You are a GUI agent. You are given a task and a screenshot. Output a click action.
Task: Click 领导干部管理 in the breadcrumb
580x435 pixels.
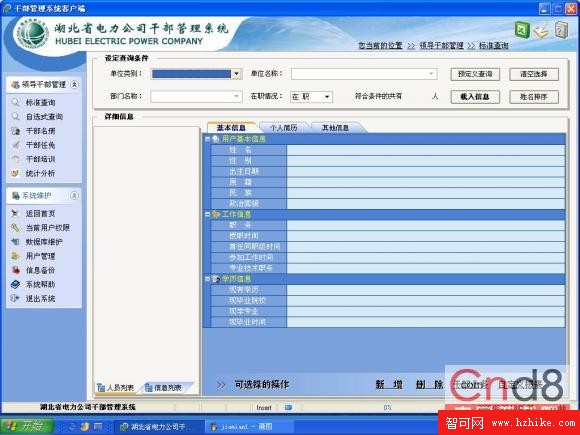[x=441, y=45]
